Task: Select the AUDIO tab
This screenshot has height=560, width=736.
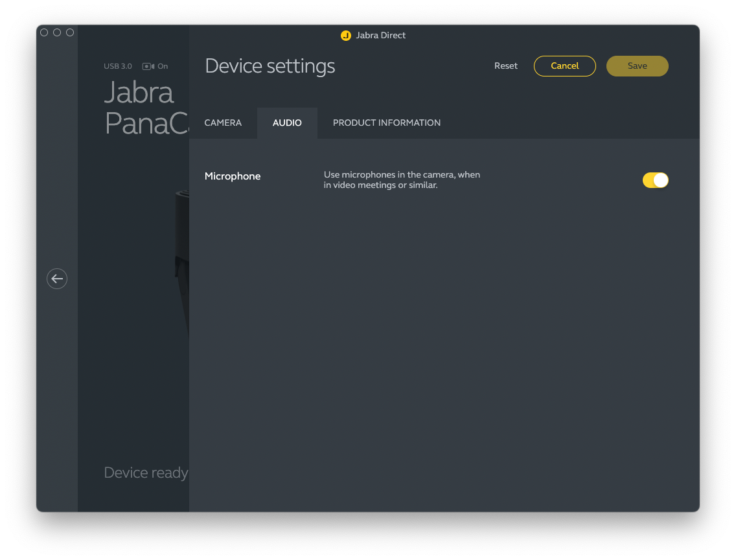Action: click(287, 122)
